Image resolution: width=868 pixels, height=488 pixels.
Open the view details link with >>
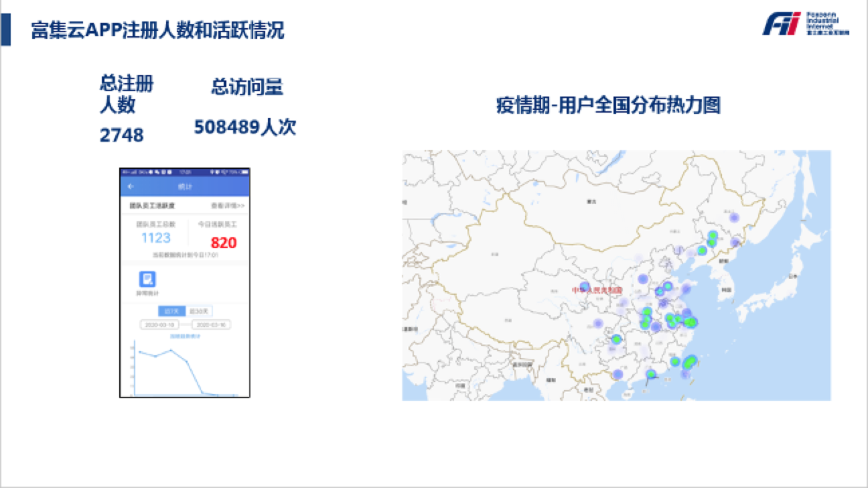(228, 206)
